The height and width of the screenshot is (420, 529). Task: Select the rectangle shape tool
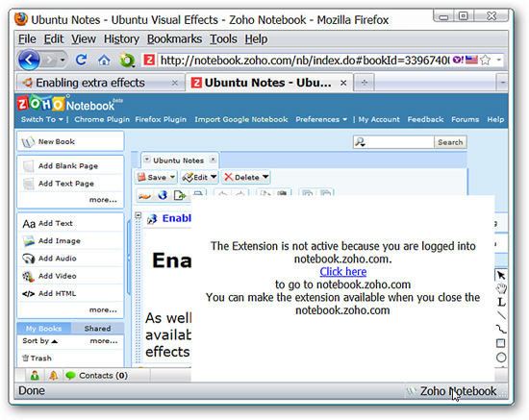pyautogui.click(x=501, y=343)
